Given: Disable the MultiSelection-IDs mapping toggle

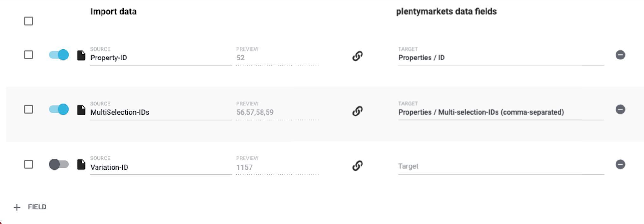Looking at the screenshot, I should (x=59, y=109).
